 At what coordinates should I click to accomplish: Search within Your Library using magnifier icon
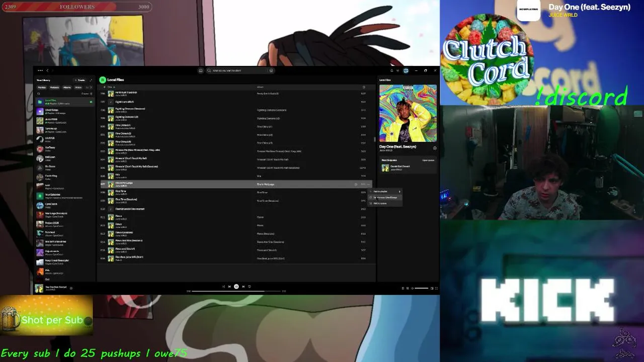click(x=39, y=94)
